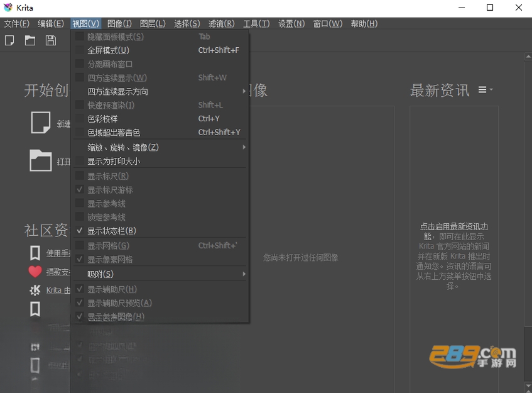Expand 四方连续显示方向 submenu
This screenshot has height=393, width=532.
[x=160, y=91]
